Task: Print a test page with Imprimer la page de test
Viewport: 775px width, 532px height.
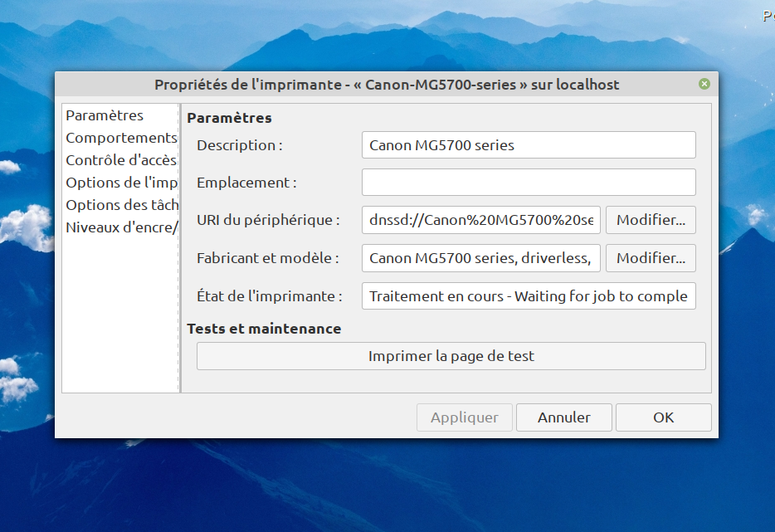Action: tap(451, 357)
